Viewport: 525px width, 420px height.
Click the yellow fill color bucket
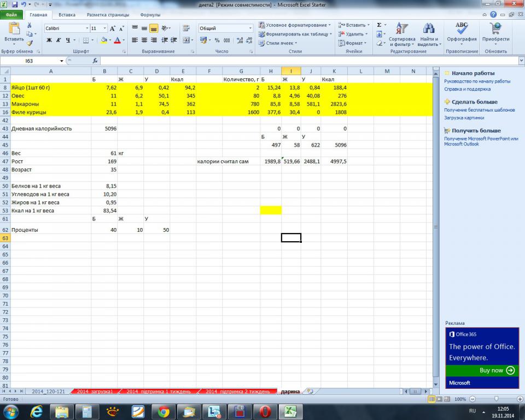point(103,40)
